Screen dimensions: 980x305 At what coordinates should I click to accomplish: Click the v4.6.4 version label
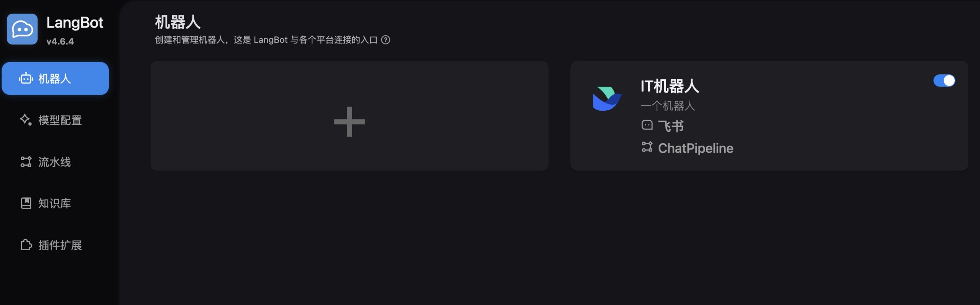60,41
